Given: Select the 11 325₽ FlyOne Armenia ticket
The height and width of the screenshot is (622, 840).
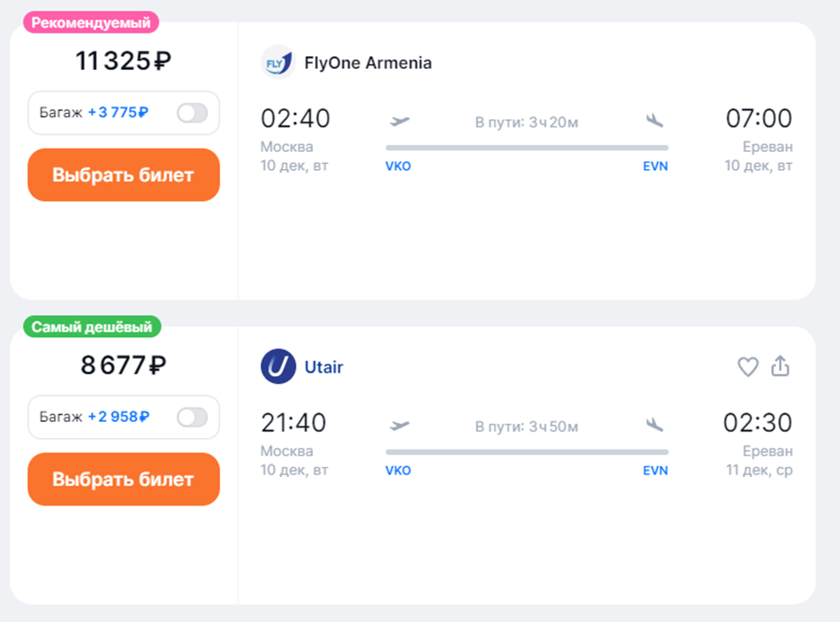Looking at the screenshot, I should click(x=123, y=175).
